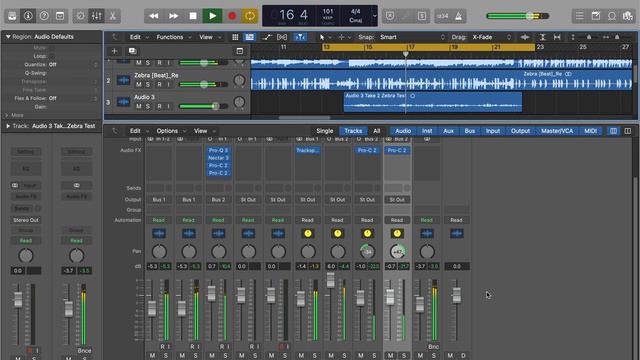Open the Pro-Q 3 plug-in slot
The image size is (640, 360).
click(218, 150)
